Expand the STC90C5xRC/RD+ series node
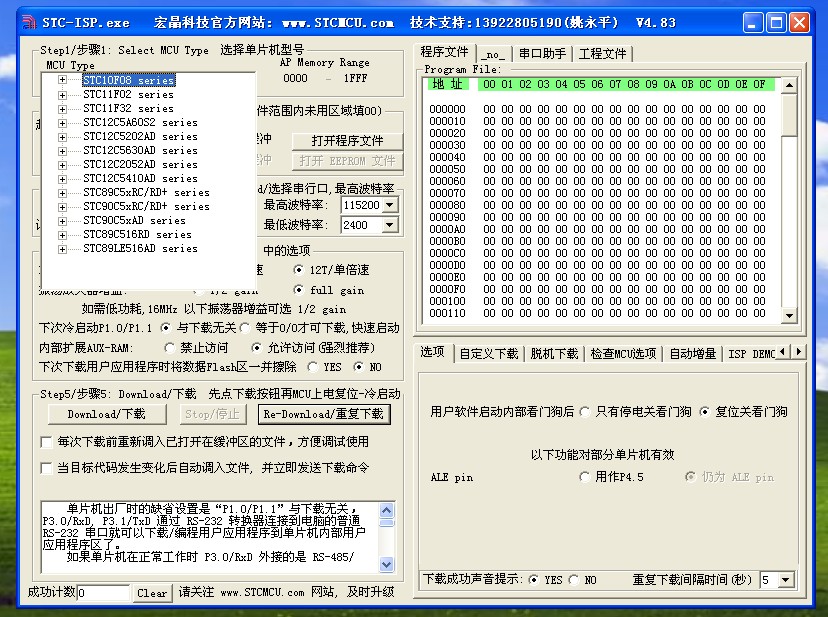This screenshot has height=617, width=828. 62,207
